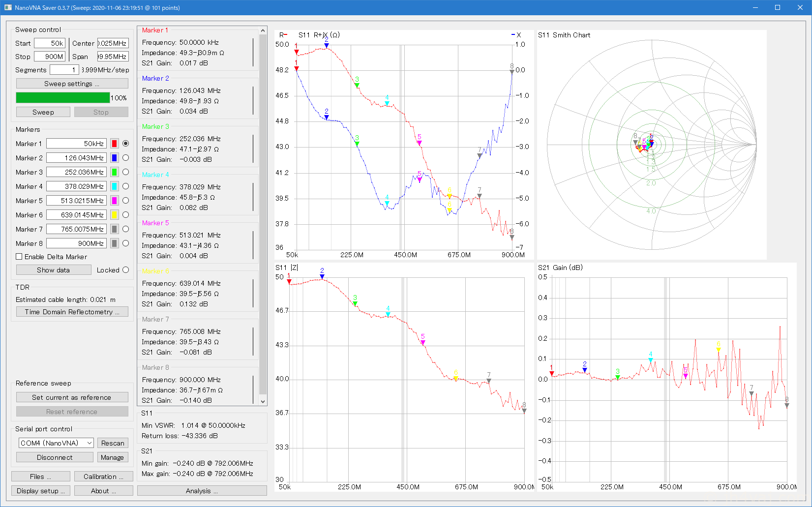Screen dimensions: 812x507
Task: Select the Marker 6 radio button
Action: [125, 215]
